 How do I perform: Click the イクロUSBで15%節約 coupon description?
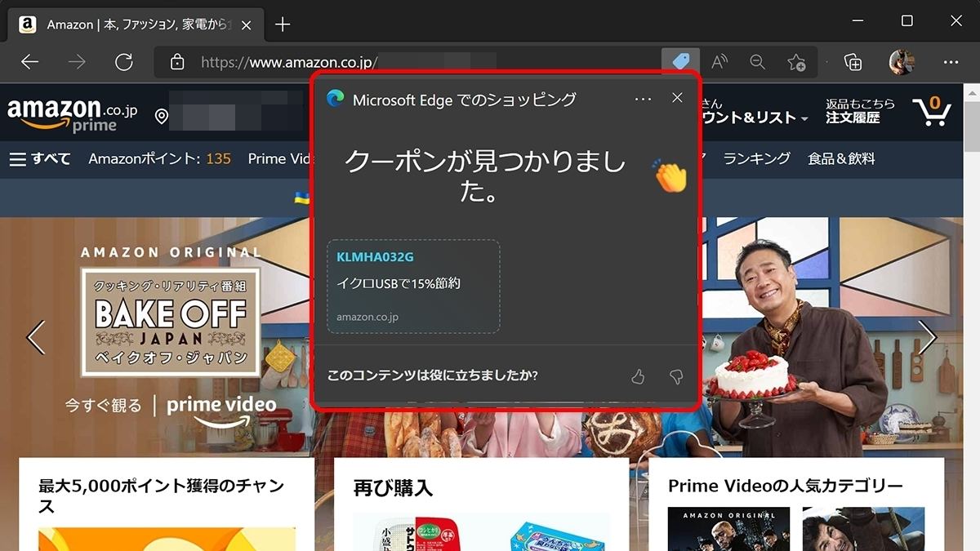399,284
